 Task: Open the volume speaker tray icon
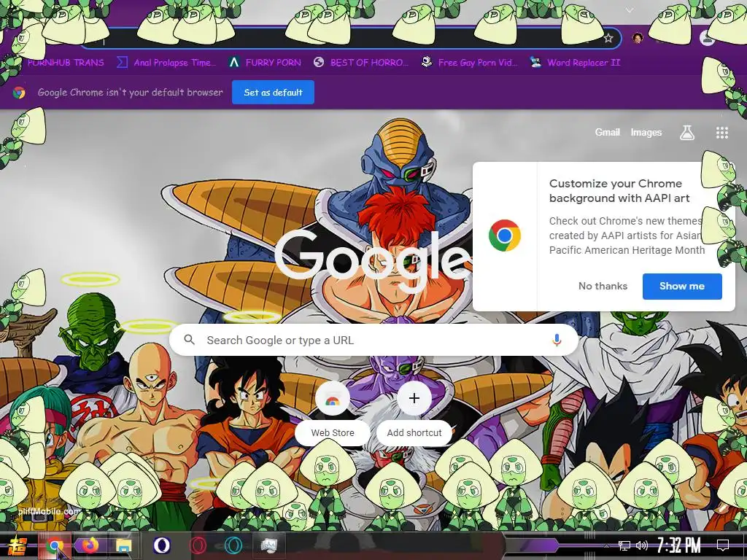click(642, 545)
